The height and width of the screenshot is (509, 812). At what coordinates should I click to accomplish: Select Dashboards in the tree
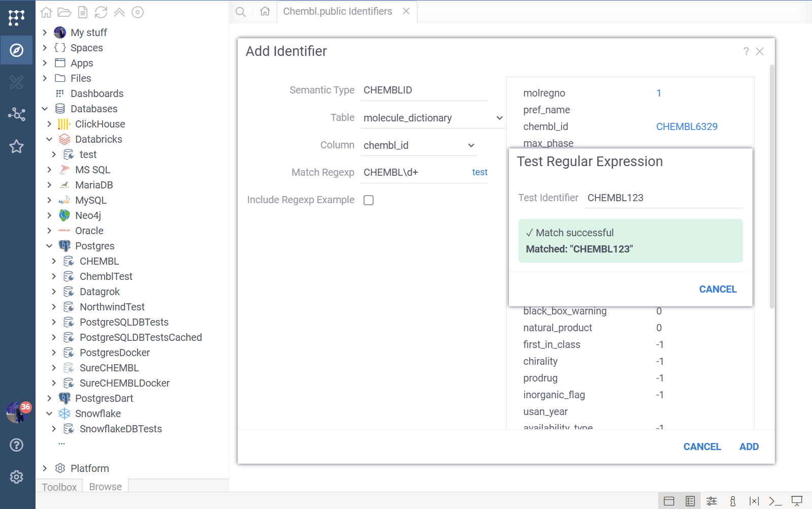click(x=97, y=93)
